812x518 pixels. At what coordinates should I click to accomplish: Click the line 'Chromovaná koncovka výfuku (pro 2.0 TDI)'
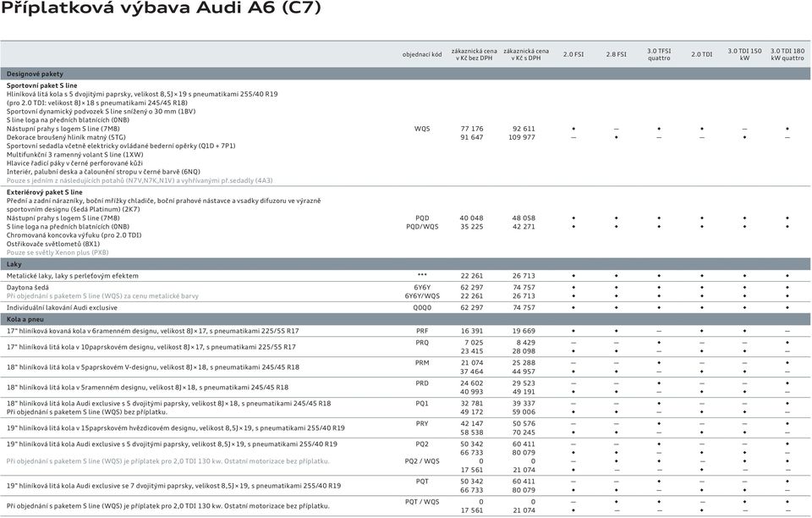tap(74, 235)
